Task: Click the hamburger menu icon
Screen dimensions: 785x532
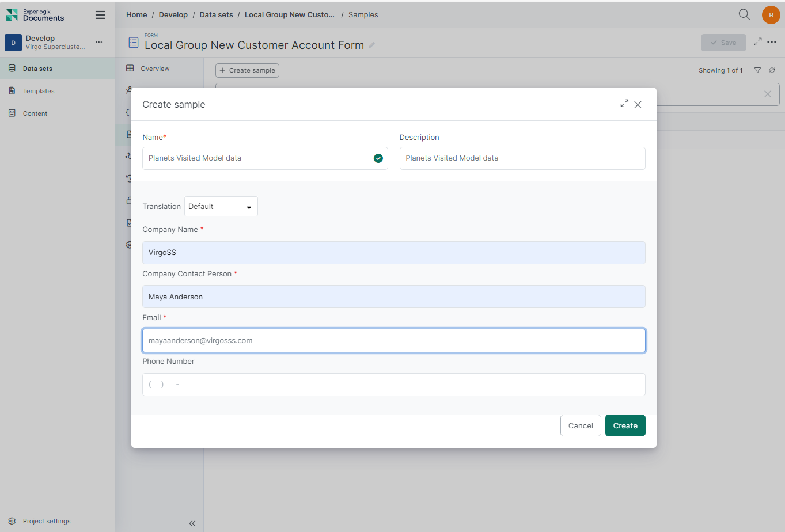Action: (x=100, y=15)
